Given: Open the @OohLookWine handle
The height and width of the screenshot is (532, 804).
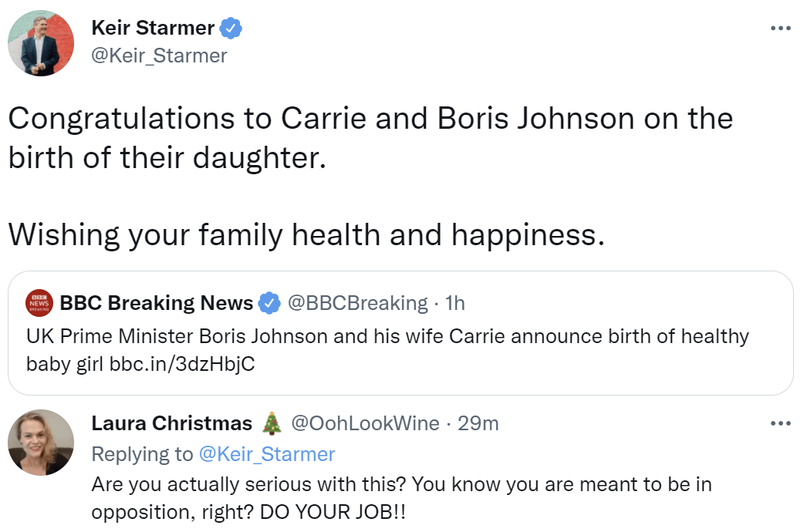Looking at the screenshot, I should point(365,423).
